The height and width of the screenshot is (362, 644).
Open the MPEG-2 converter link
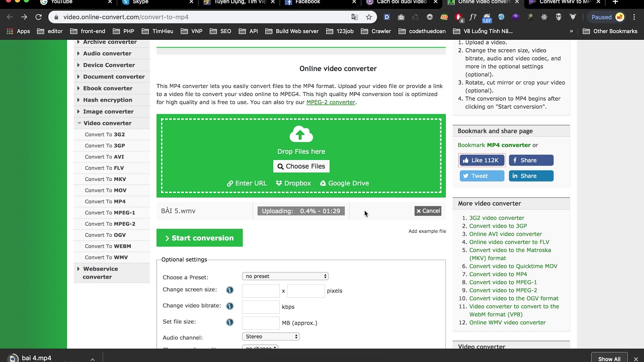[x=331, y=102]
